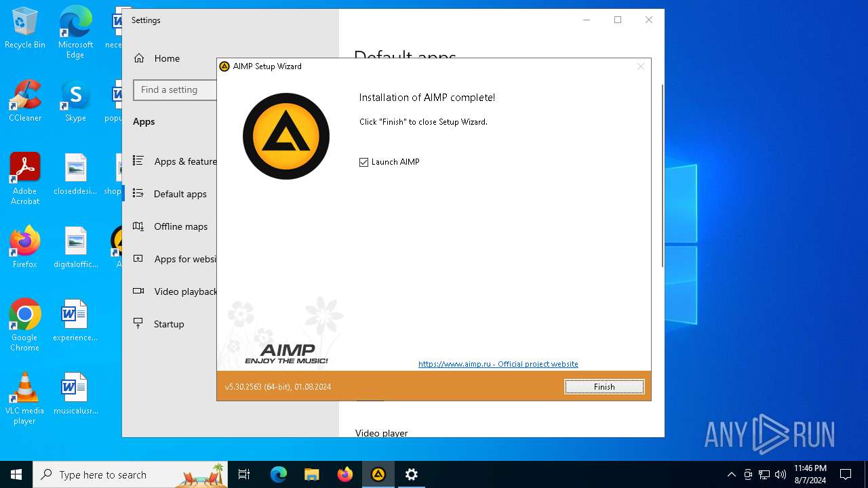
Task: Click the Startup icon in Settings sidebar
Action: pyautogui.click(x=138, y=323)
